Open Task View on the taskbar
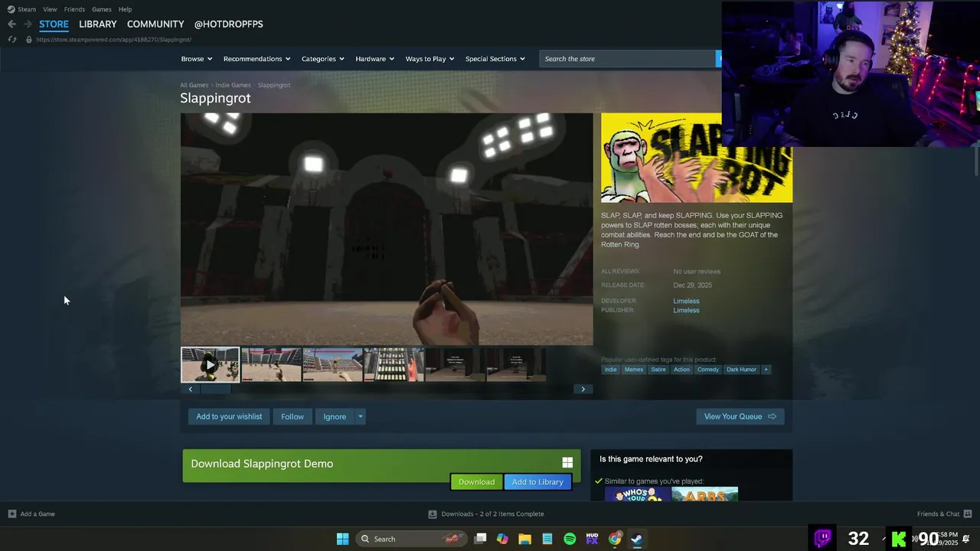The image size is (980, 551). [480, 539]
